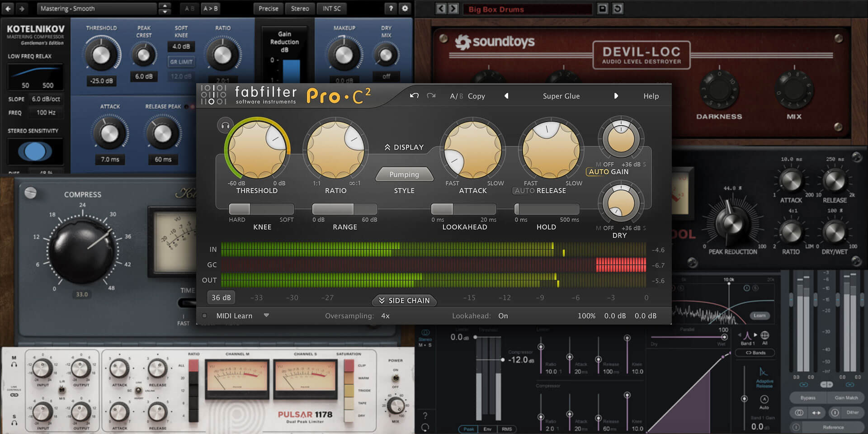Expand the SIDE CHAIN section
The height and width of the screenshot is (434, 868).
404,301
